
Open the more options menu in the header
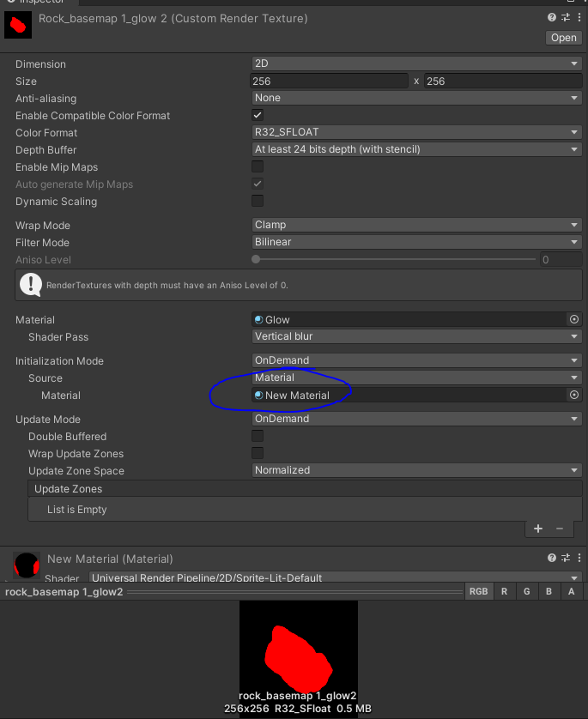point(578,17)
